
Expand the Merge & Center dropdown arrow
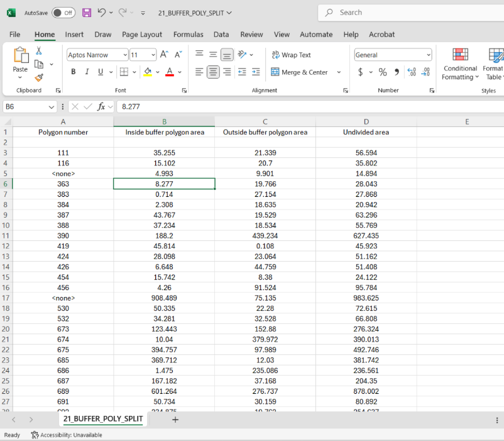pyautogui.click(x=339, y=72)
